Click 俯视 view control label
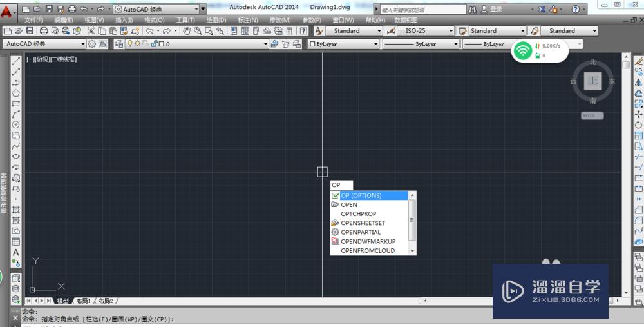 coord(44,59)
